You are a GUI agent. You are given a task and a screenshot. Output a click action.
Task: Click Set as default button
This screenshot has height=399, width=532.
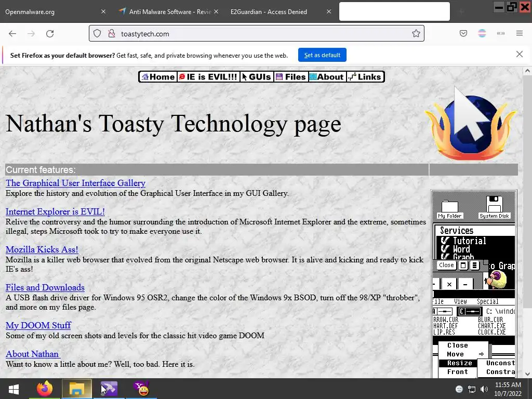pos(322,55)
